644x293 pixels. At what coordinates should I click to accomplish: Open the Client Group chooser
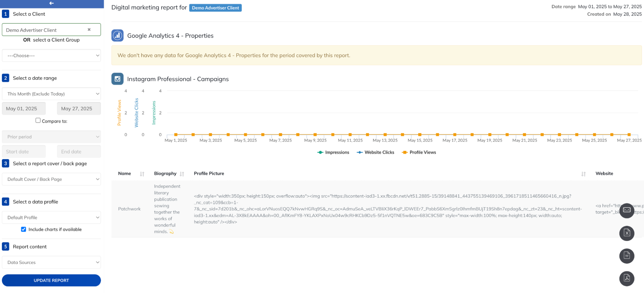51,55
